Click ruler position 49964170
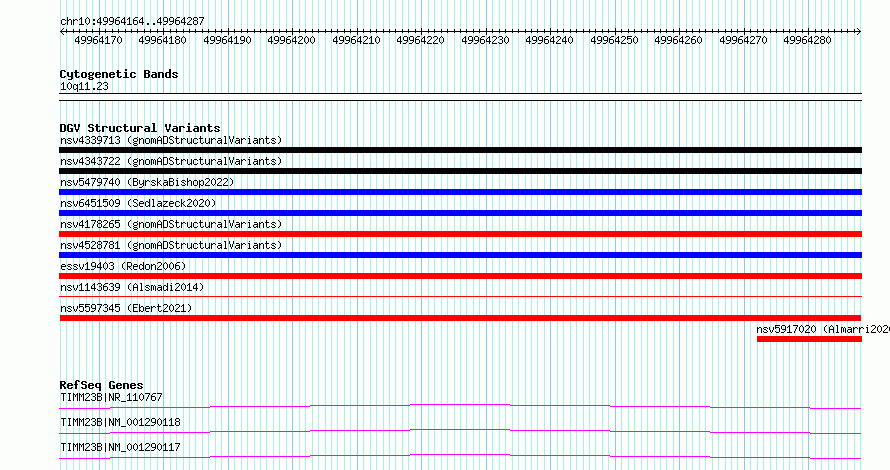The image size is (890, 470). 98,40
